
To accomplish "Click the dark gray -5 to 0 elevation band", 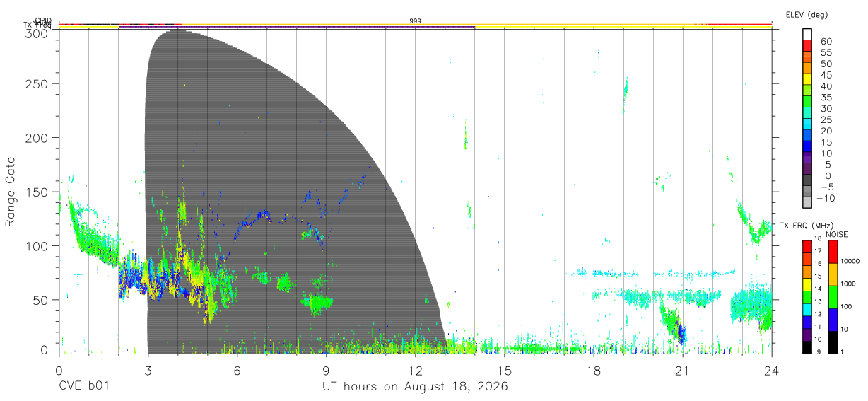I will pos(807,181).
